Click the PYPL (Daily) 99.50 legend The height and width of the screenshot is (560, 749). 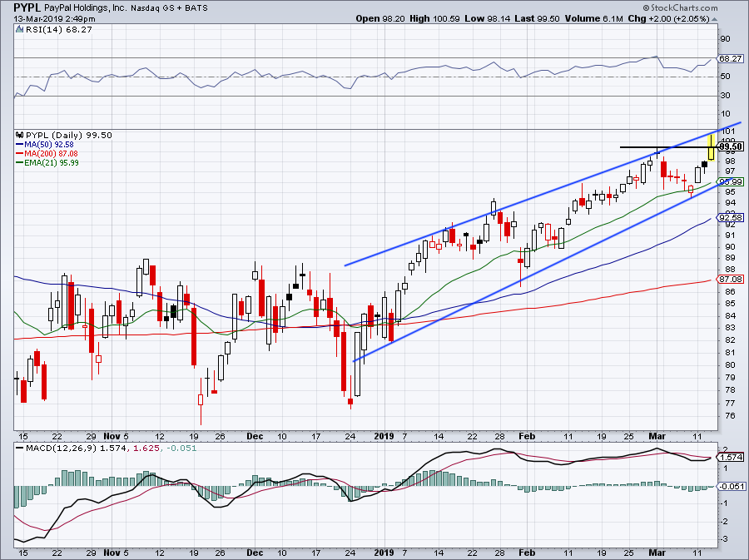click(69, 135)
